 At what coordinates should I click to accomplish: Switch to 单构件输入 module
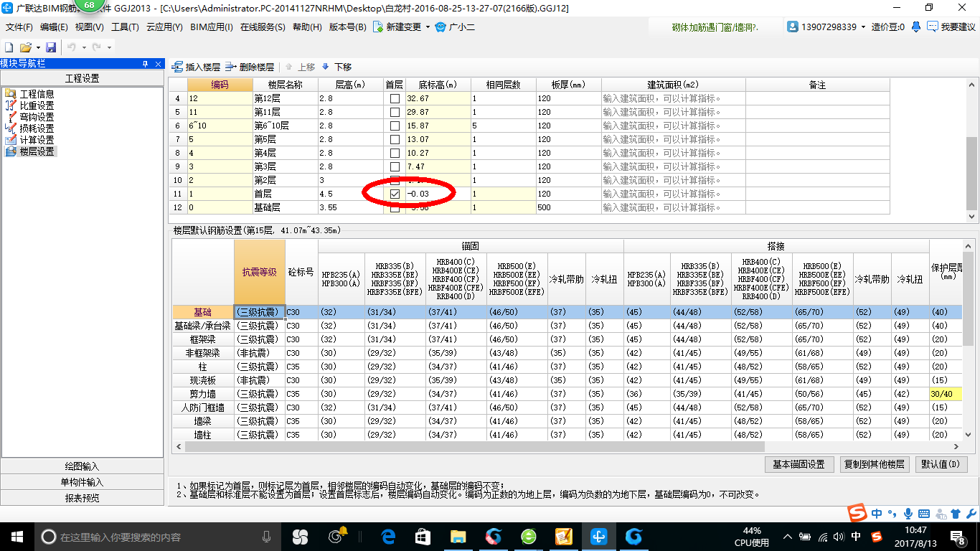83,482
